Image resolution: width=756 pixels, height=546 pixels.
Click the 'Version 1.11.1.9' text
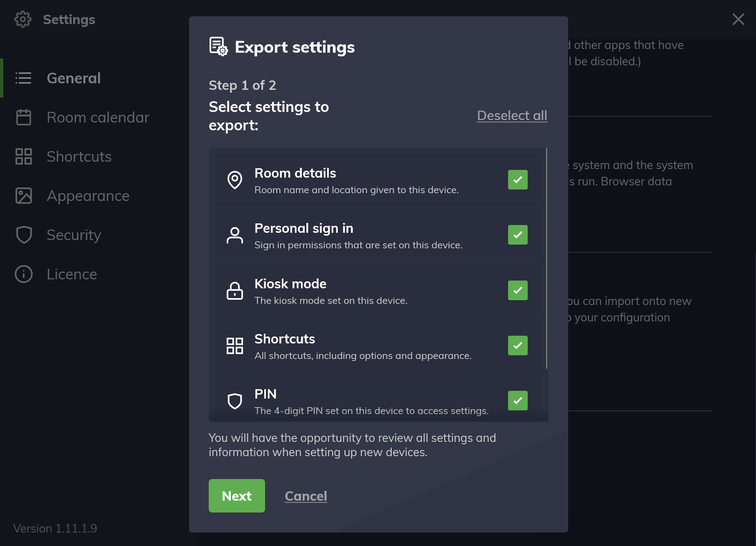coord(55,528)
